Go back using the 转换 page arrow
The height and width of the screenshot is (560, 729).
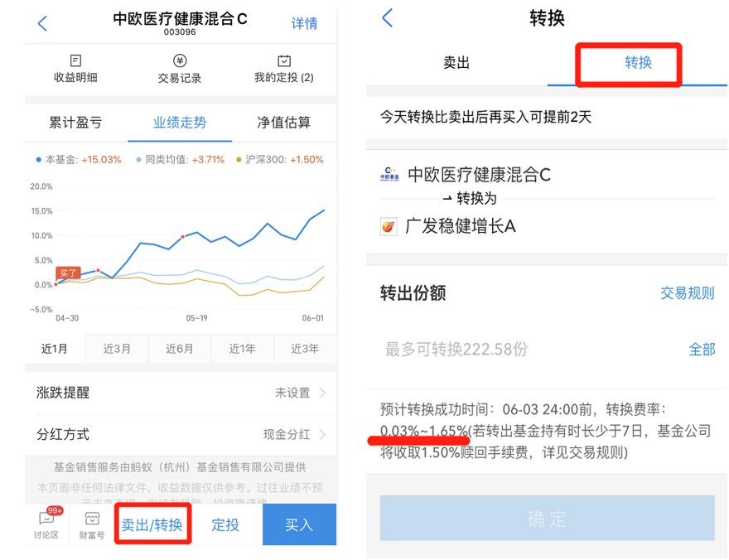click(x=387, y=18)
